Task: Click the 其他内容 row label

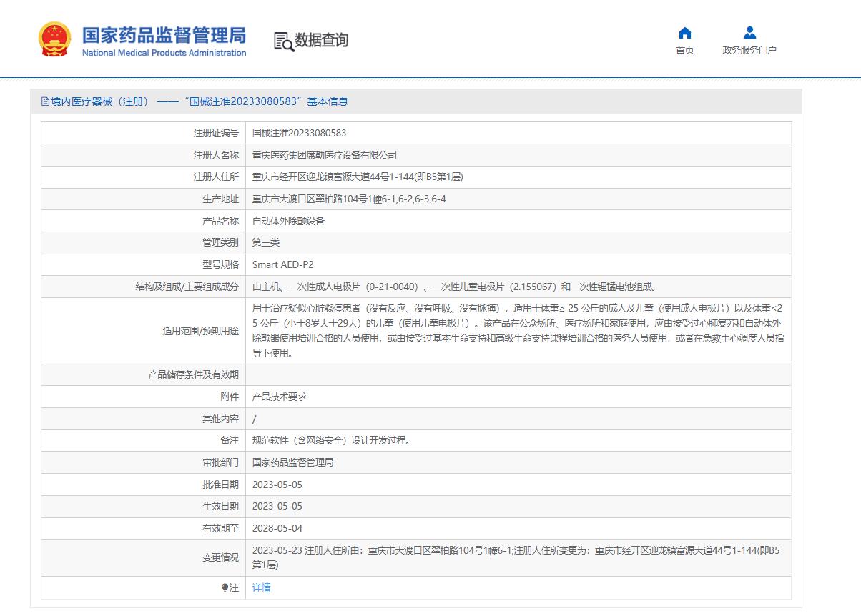Action: coord(220,419)
